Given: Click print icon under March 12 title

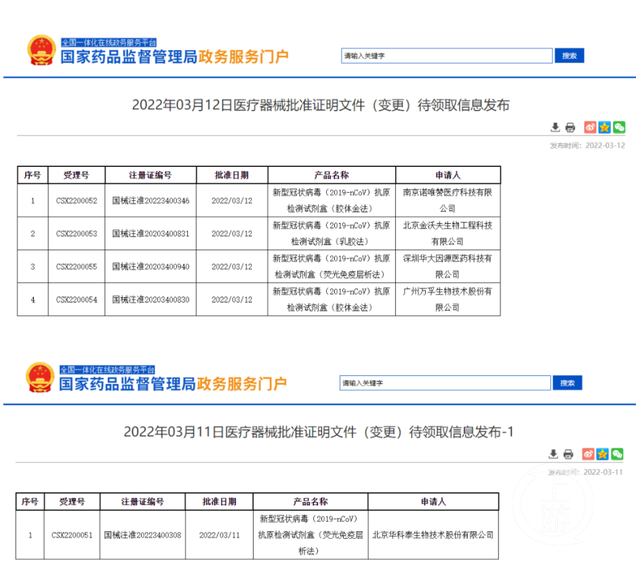Looking at the screenshot, I should 570,128.
